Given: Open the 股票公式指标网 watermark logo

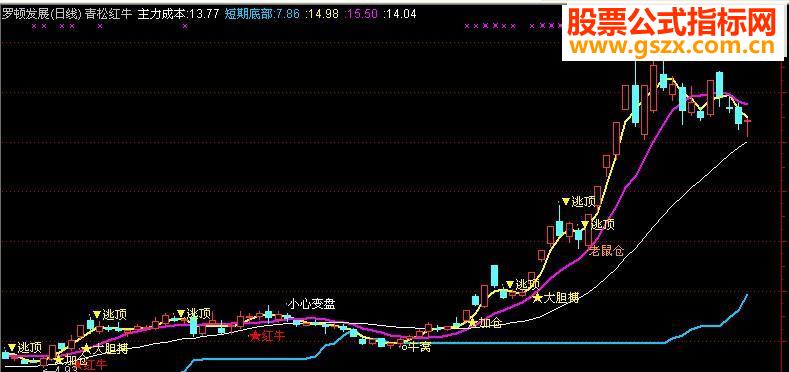Looking at the screenshot, I should [x=672, y=23].
